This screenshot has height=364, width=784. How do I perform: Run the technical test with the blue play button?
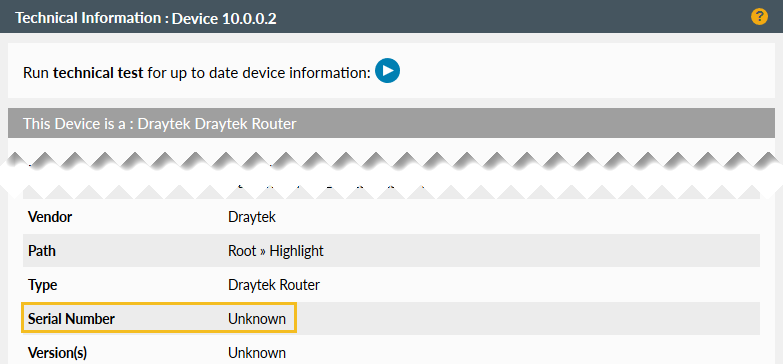point(388,70)
